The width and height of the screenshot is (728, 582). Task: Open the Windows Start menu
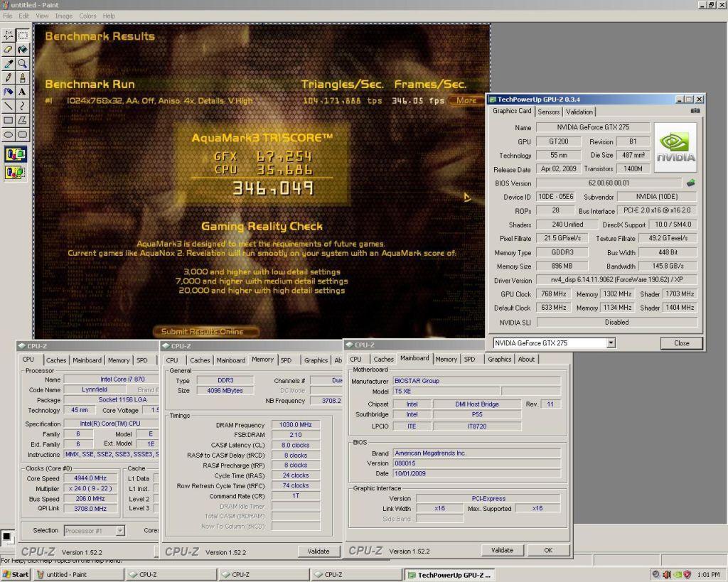pyautogui.click(x=16, y=575)
